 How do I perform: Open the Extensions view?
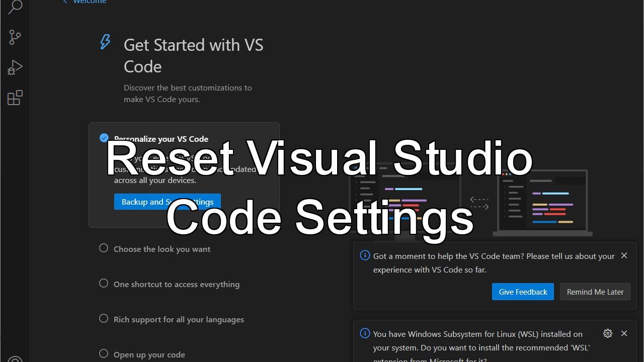pos(15,98)
